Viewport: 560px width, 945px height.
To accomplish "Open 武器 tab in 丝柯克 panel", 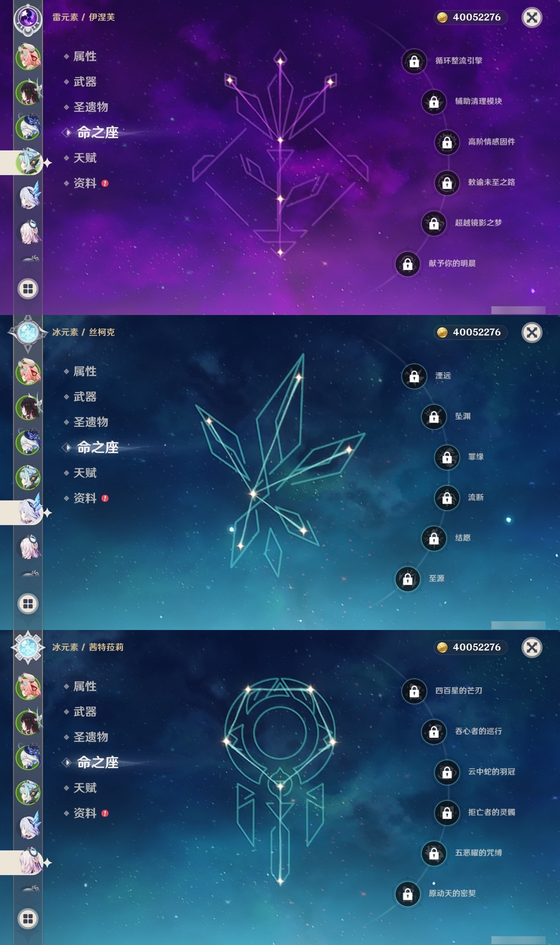I will pyautogui.click(x=85, y=397).
